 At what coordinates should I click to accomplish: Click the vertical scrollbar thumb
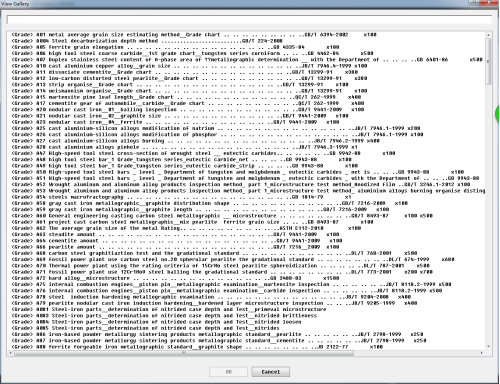pos(488,61)
